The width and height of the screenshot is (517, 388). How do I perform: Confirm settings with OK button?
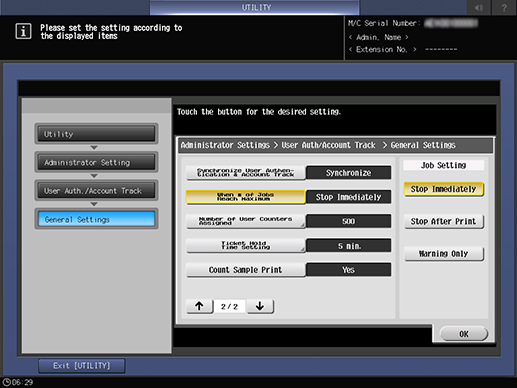464,334
